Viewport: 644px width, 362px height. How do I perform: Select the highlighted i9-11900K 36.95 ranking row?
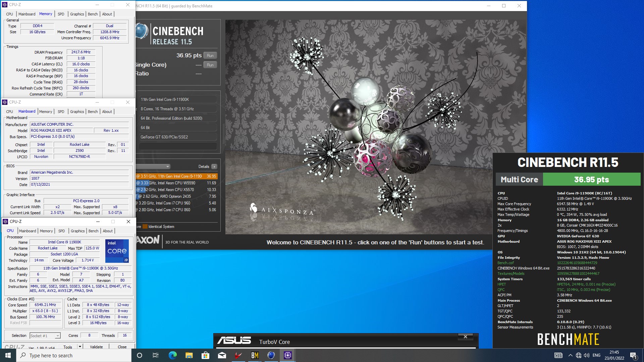pos(176,176)
